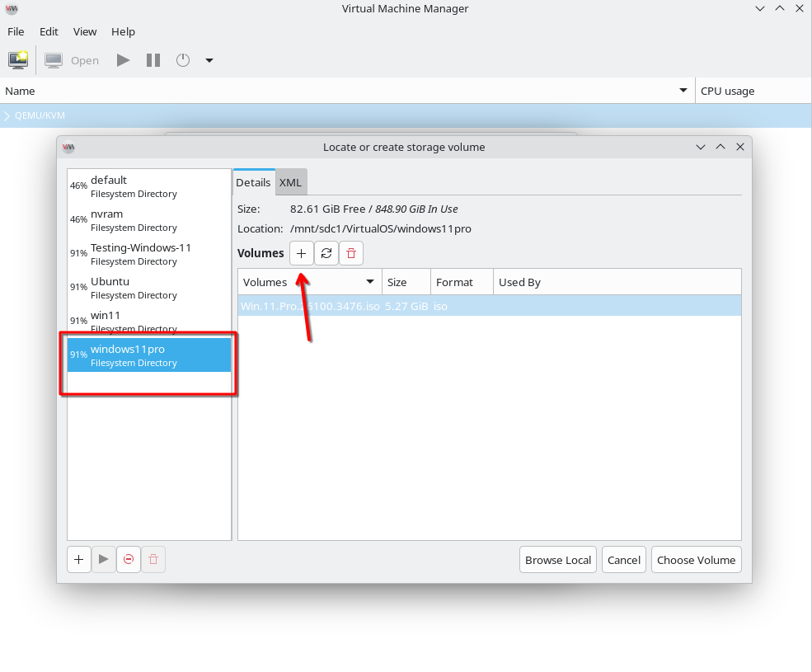Viewport: 812px width, 672px height.
Task: Select the default storage pool
Action: click(x=149, y=186)
